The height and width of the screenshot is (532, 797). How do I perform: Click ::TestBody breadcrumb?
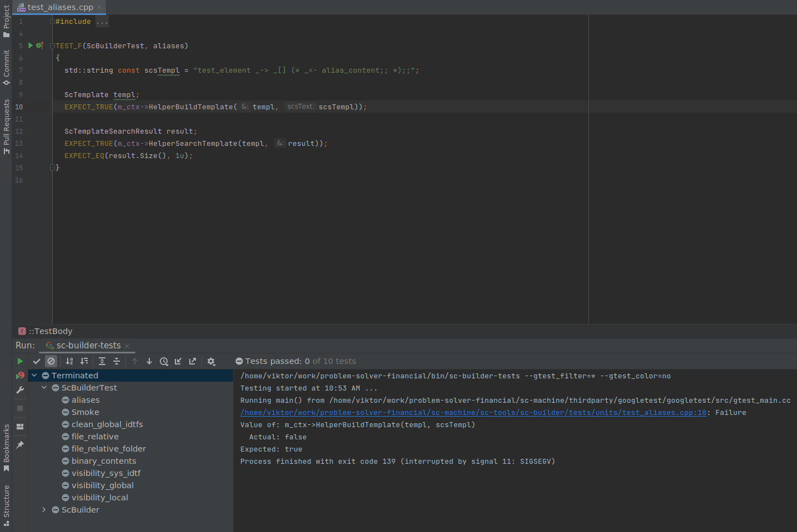coord(51,331)
